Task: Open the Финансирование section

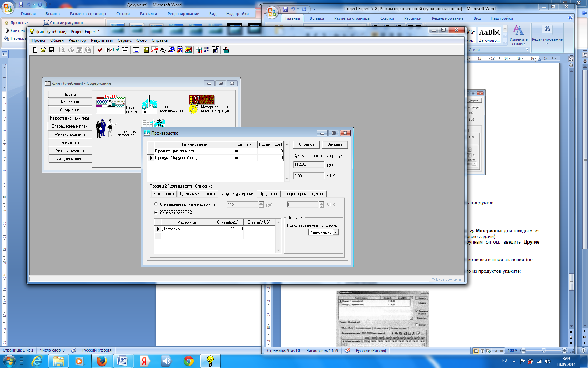Action: pyautogui.click(x=70, y=134)
